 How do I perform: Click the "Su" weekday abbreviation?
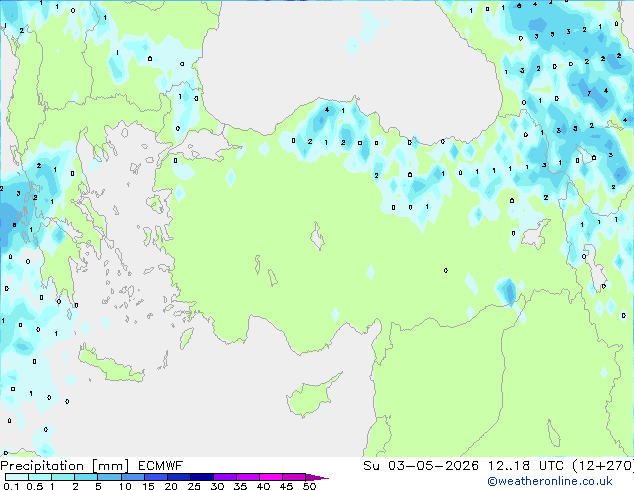[x=371, y=466]
